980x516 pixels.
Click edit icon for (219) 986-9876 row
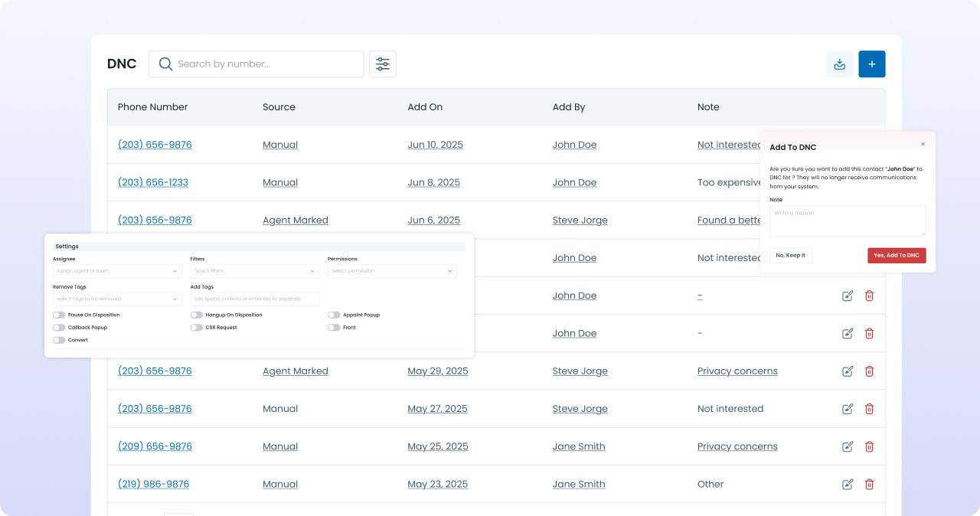click(x=848, y=485)
